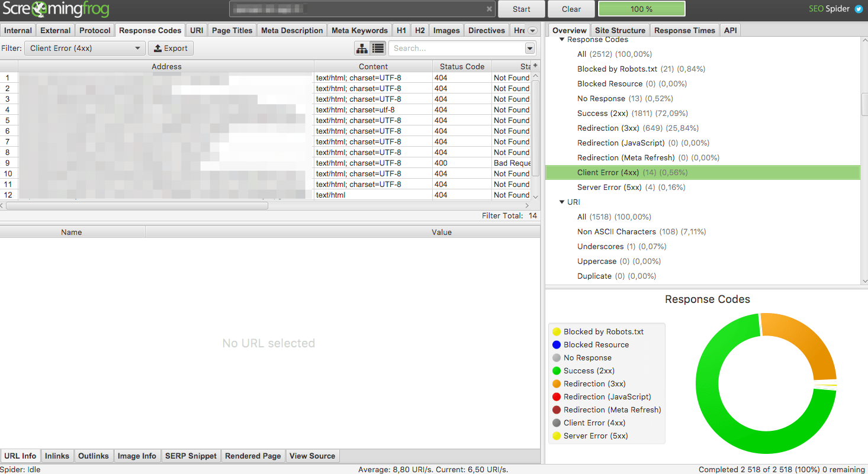The height and width of the screenshot is (474, 868).
Task: Click green Success (2xx) legend dot
Action: [557, 371]
